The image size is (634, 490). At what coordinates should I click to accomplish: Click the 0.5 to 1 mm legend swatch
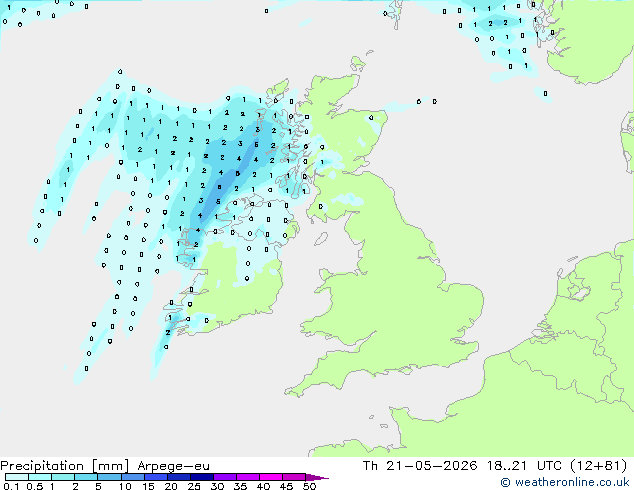coord(40,477)
